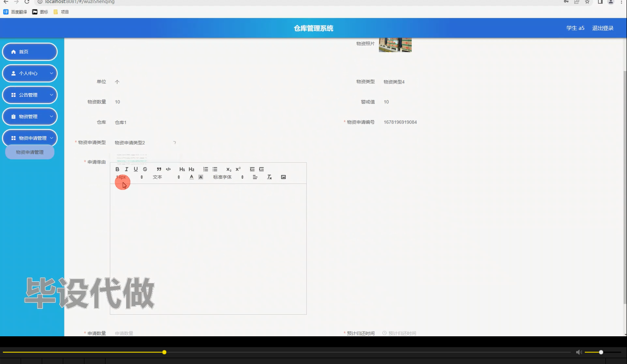Clear text formatting

point(269,177)
